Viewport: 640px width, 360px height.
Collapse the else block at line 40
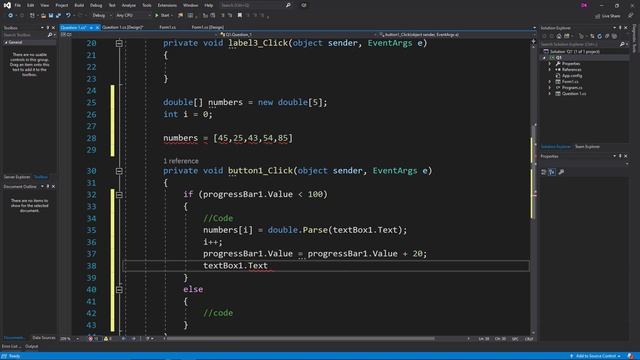tap(119, 289)
